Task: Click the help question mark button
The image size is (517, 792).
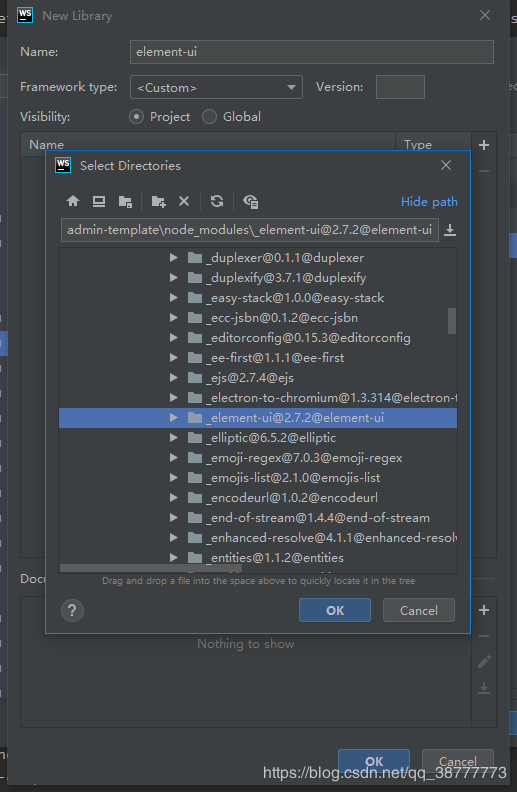Action: pos(72,610)
